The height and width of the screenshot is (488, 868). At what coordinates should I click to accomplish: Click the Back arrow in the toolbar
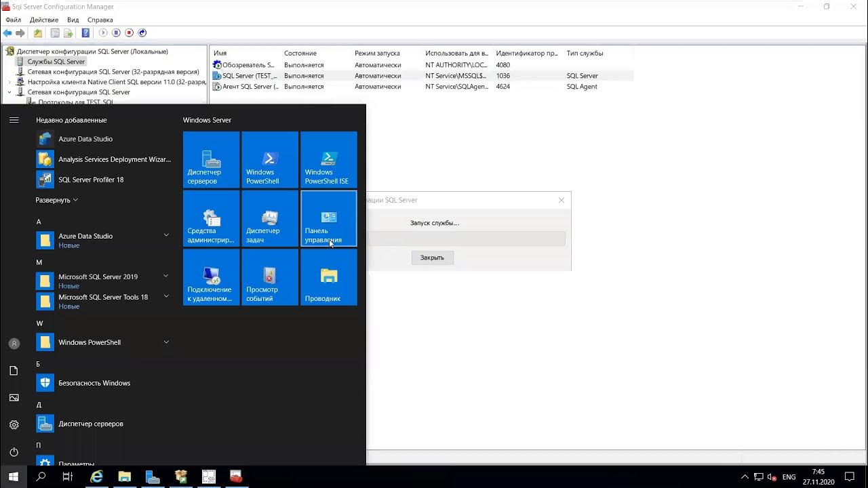pos(7,33)
